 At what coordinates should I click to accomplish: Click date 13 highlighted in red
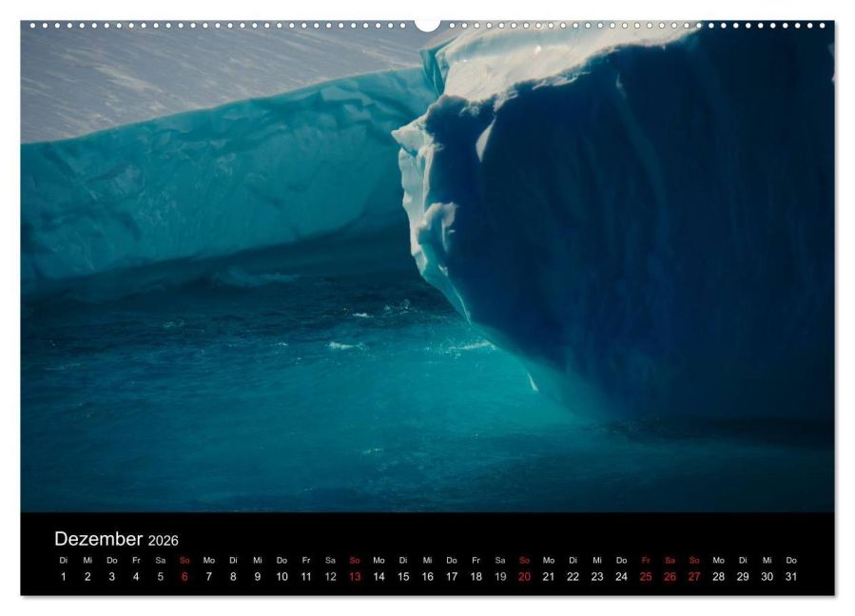355,576
